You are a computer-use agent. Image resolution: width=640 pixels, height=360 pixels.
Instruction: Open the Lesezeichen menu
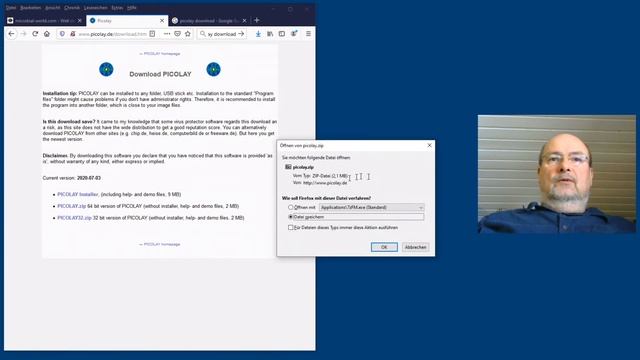[x=96, y=8]
